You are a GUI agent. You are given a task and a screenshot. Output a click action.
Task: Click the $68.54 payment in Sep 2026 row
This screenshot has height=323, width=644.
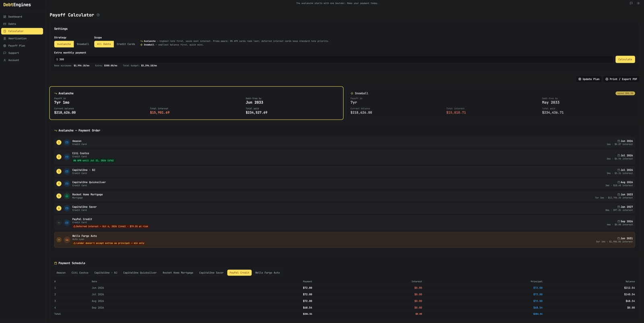[x=308, y=308]
